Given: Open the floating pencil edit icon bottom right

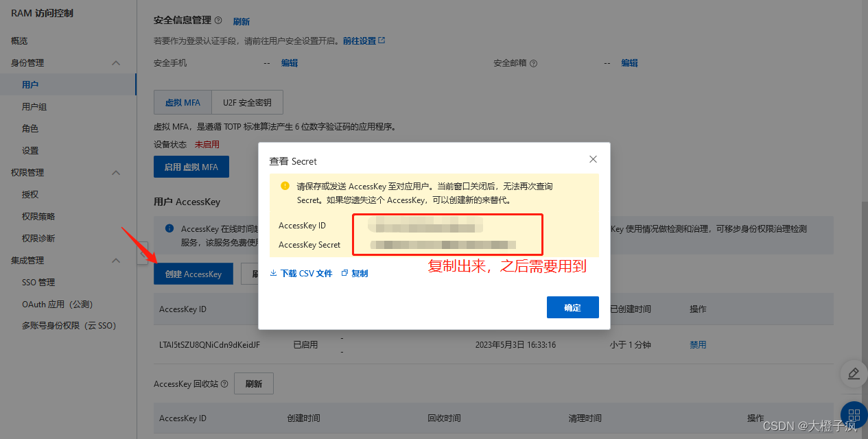Looking at the screenshot, I should pos(853,374).
